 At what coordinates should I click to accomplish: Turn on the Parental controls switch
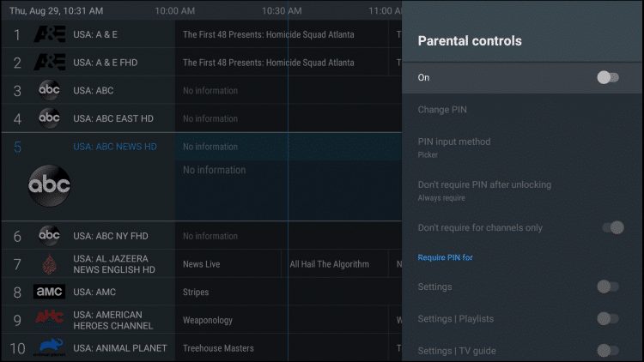[608, 77]
